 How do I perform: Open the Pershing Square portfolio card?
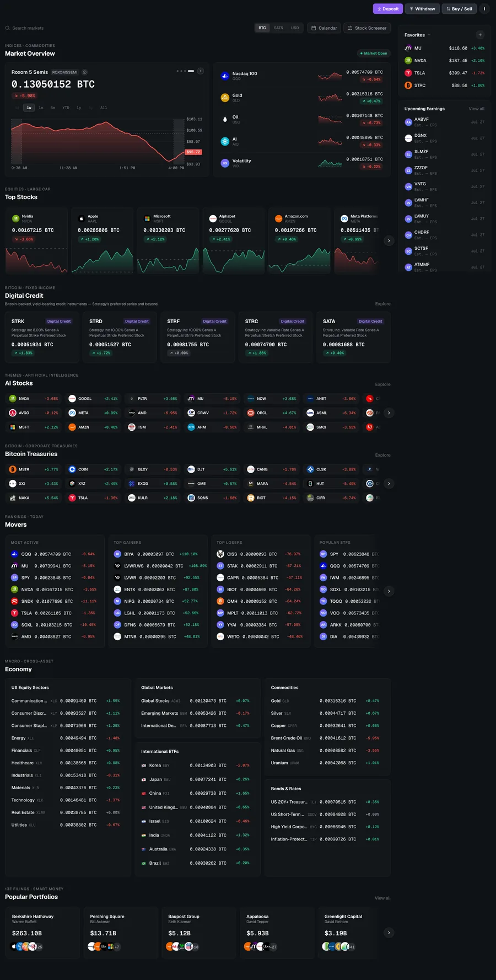click(121, 933)
